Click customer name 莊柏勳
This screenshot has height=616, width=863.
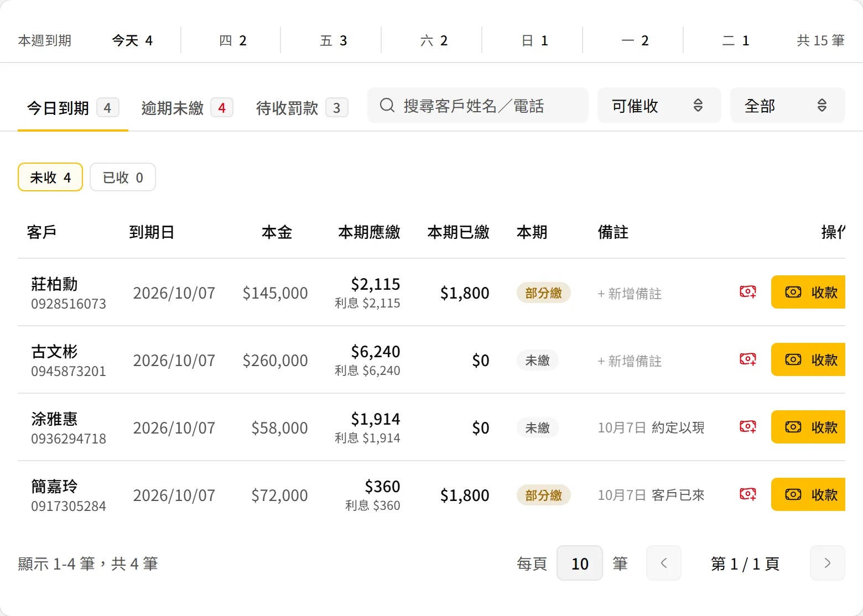[54, 284]
